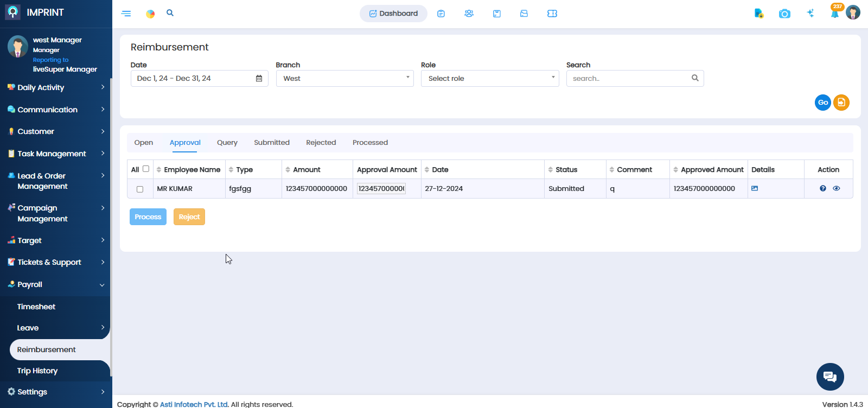The image size is (868, 408).
Task: Tick the All select checkbox
Action: coord(146,169)
